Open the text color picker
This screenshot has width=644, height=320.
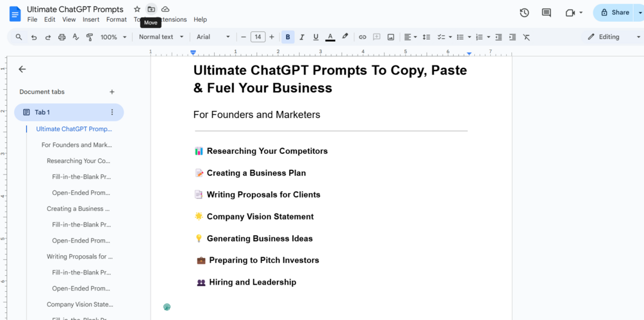(x=330, y=37)
